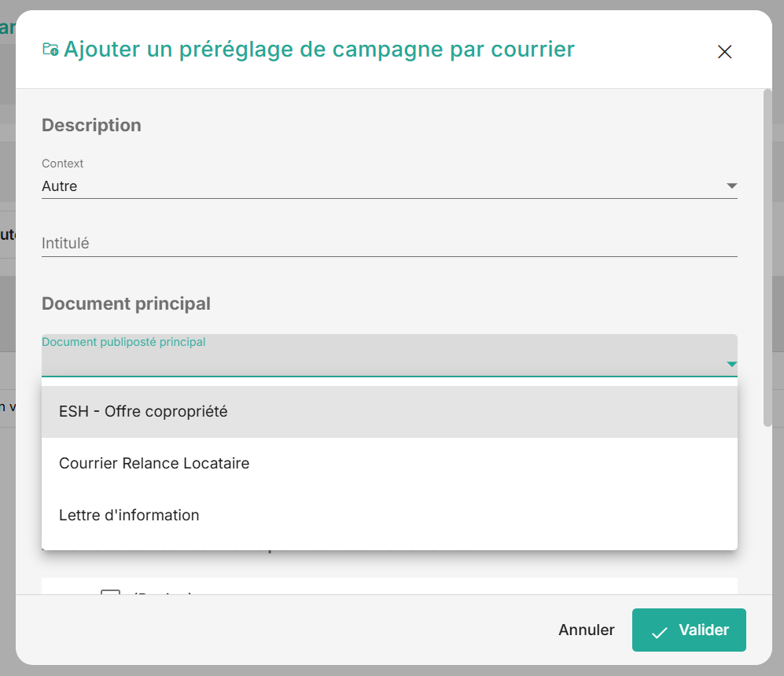
Task: Click the folder preset icon beside the dialog title
Action: click(x=50, y=50)
